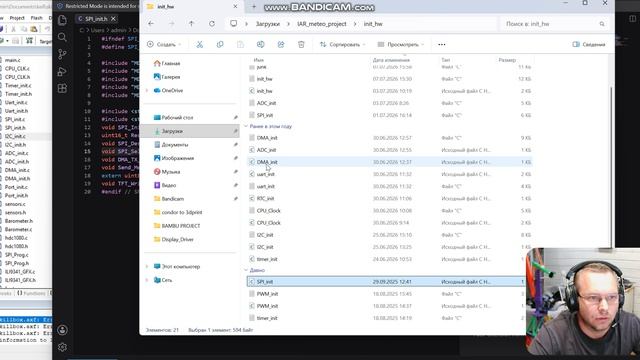Open the Flash menu in IAR
640x360 pixels.
pos(36,18)
